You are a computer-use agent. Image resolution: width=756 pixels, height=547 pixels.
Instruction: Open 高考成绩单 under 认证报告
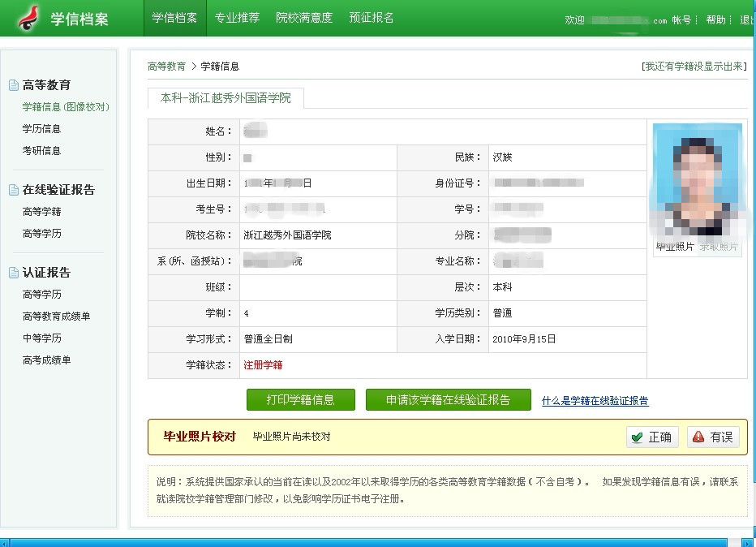pyautogui.click(x=46, y=360)
